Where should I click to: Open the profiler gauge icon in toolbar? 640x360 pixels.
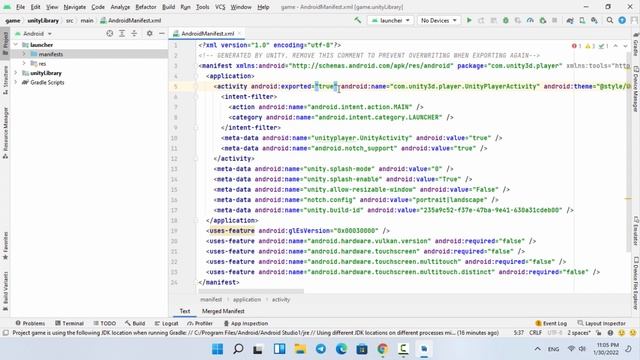530,20
